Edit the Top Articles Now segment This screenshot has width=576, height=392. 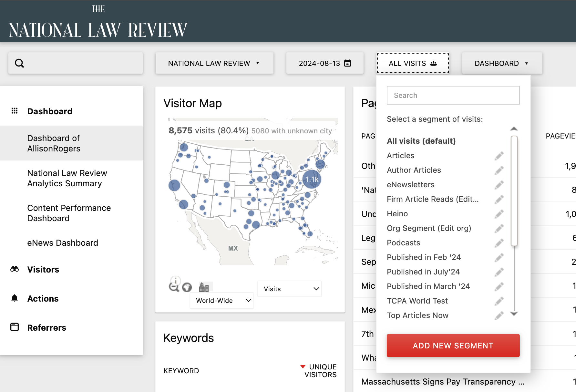(499, 316)
